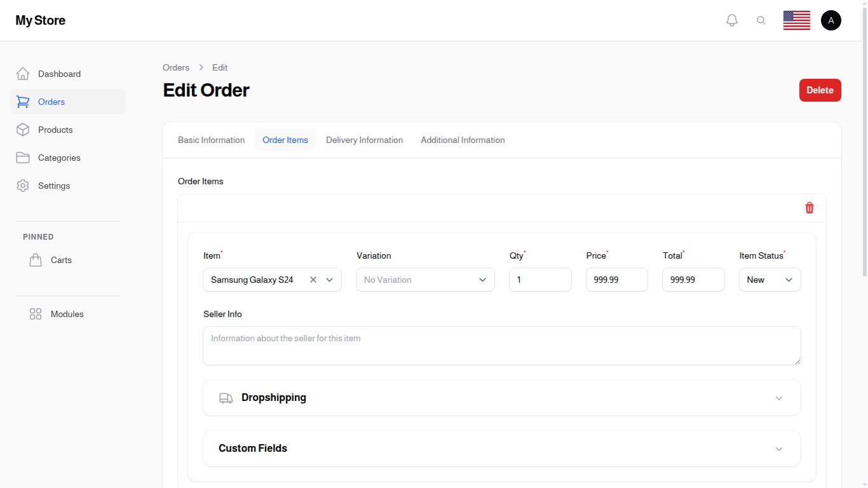Remove the order item with the trash icon
This screenshot has height=488, width=868.
tap(809, 208)
